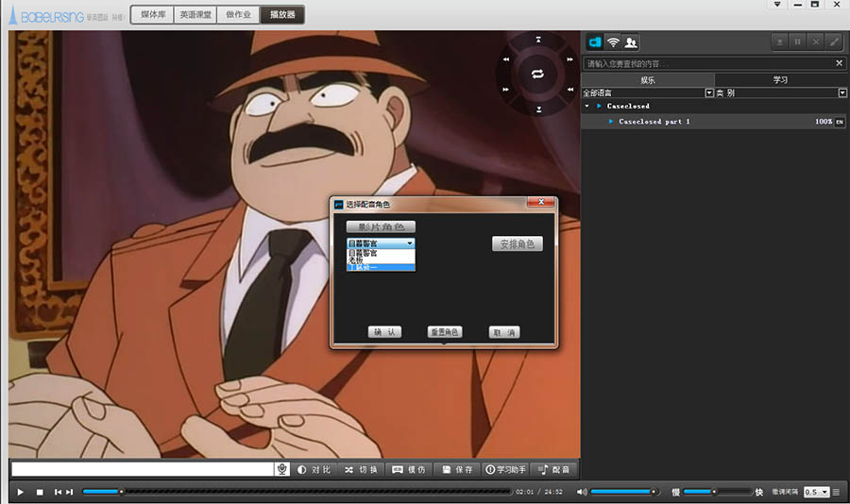Click the 影片角色 button in the dialog
The image size is (850, 504).
(382, 227)
